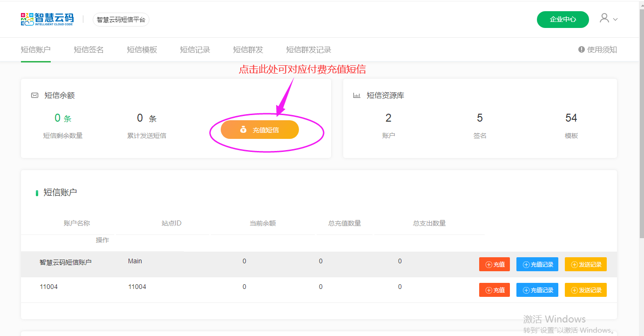Open the 短信模板 tab
Screen dimensions: 644x336
(x=142, y=50)
